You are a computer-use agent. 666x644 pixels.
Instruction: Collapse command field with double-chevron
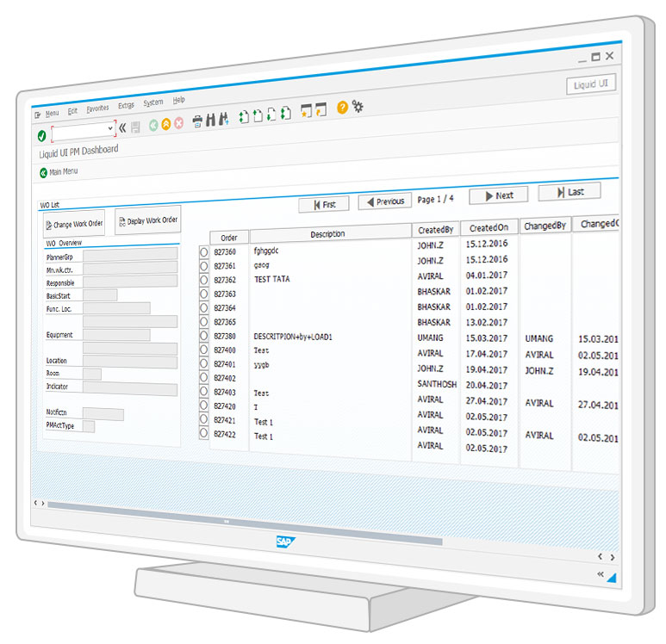pos(122,127)
